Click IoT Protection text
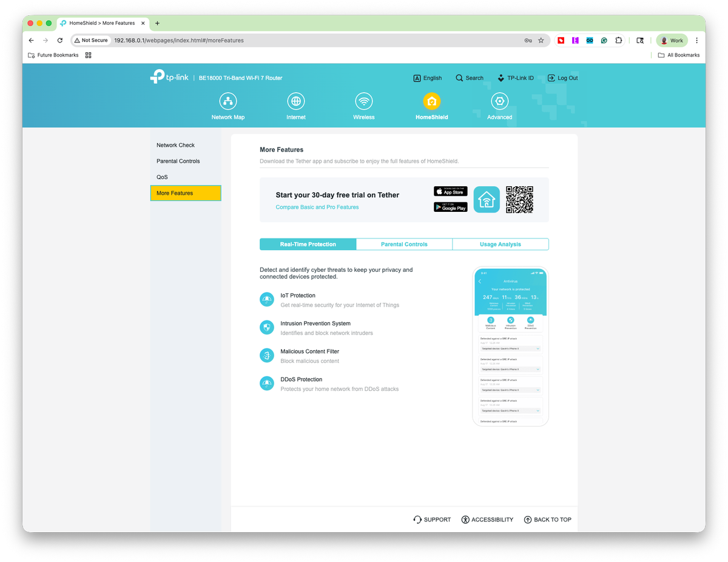 coord(298,296)
